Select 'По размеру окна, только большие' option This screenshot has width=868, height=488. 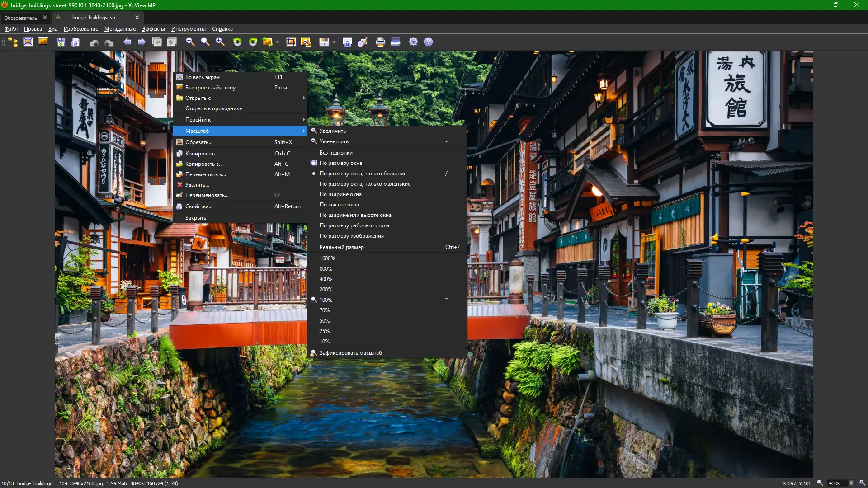[363, 174]
